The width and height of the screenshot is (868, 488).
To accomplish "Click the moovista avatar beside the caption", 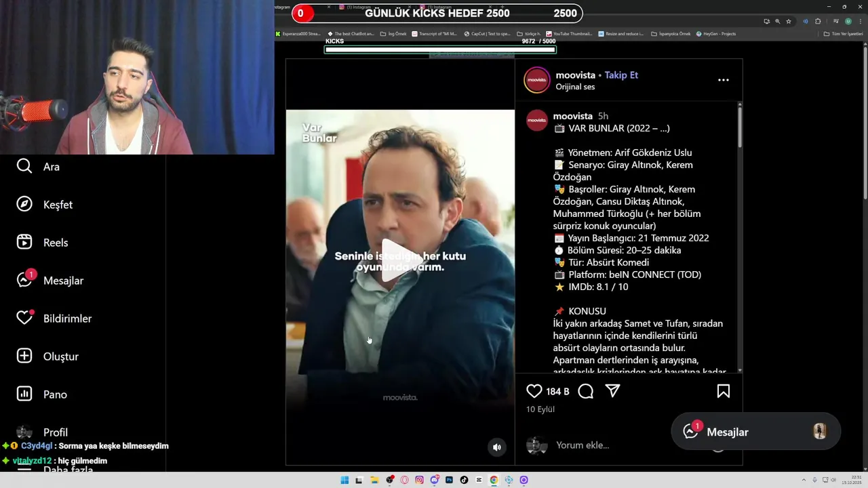I will pos(537,121).
